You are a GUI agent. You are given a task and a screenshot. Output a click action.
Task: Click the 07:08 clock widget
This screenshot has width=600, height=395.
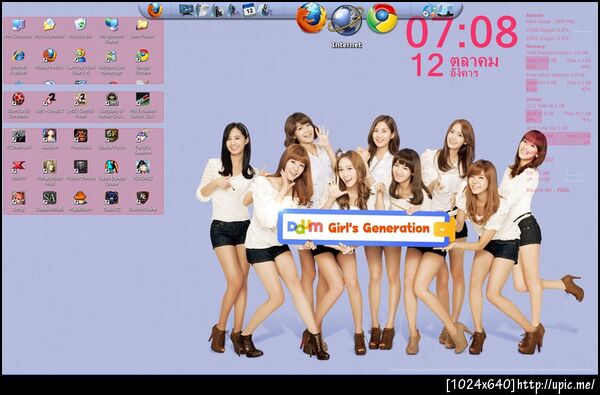[462, 32]
